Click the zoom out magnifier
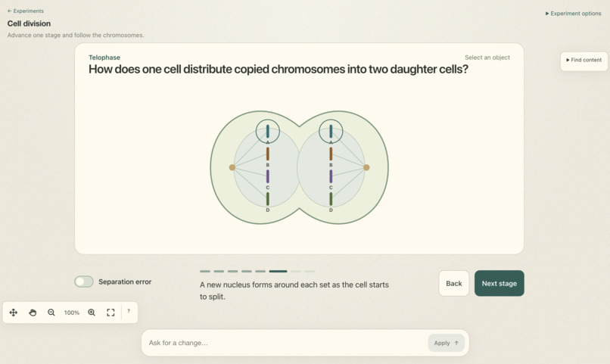 pyautogui.click(x=51, y=313)
